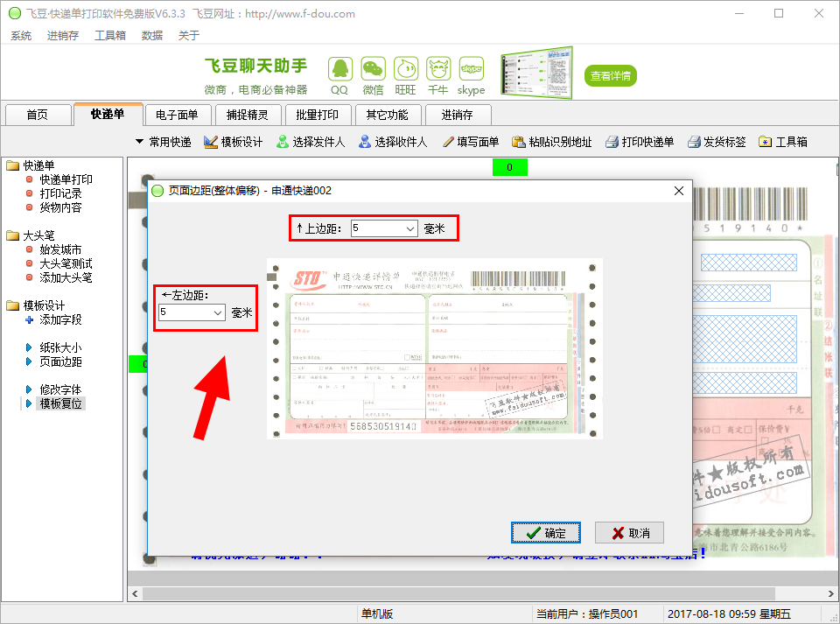
Task: Click the date 2017-08-18 09:59 status text
Action: click(729, 613)
